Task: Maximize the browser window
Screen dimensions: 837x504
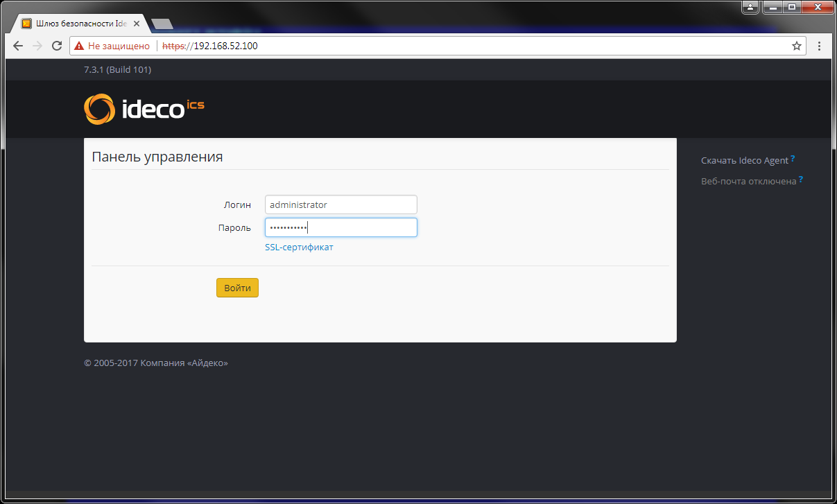Action: 791,7
